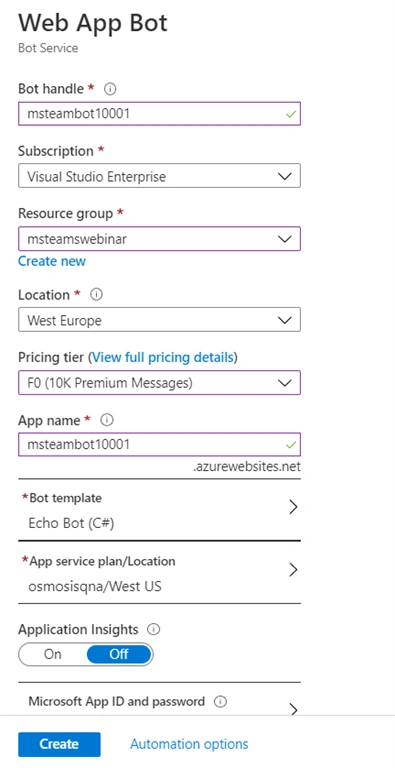
Task: Expand Microsoft App ID and password chevron
Action: coord(293,709)
